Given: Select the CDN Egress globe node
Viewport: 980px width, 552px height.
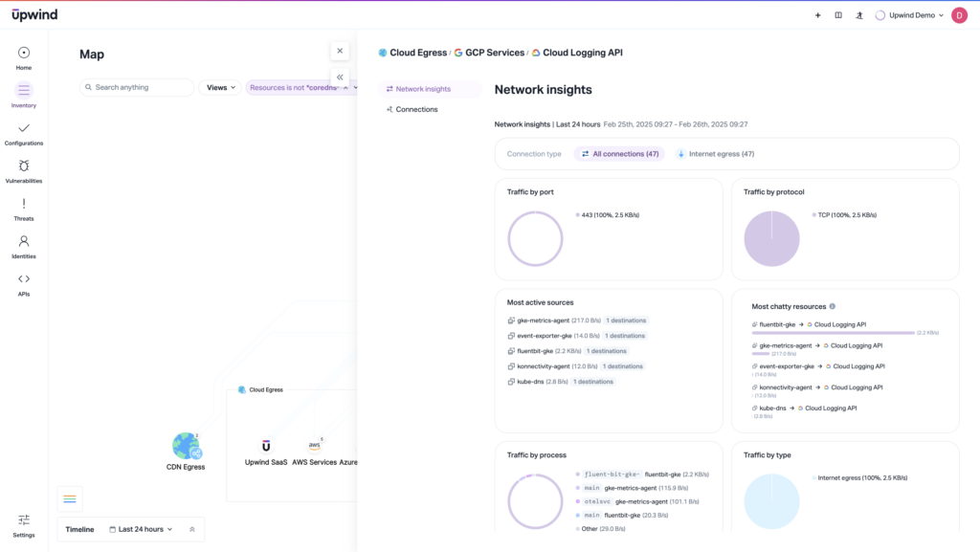Looking at the screenshot, I should click(186, 447).
